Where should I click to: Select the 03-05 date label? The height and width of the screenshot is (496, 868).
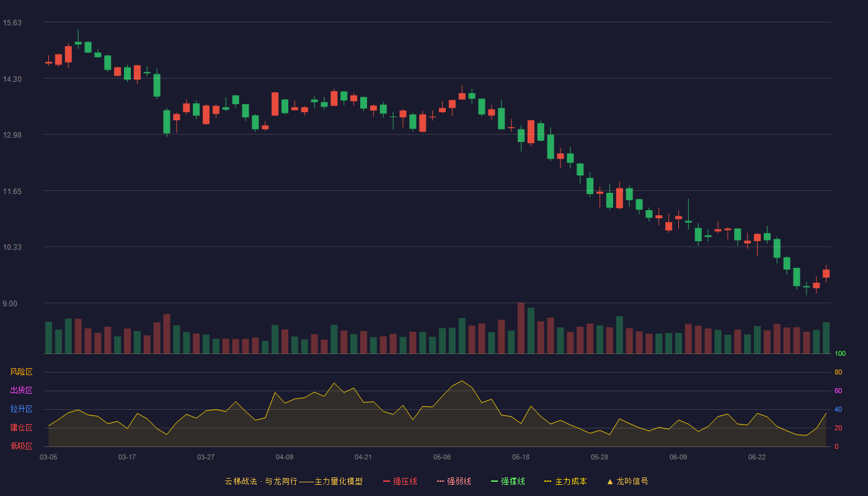48,457
